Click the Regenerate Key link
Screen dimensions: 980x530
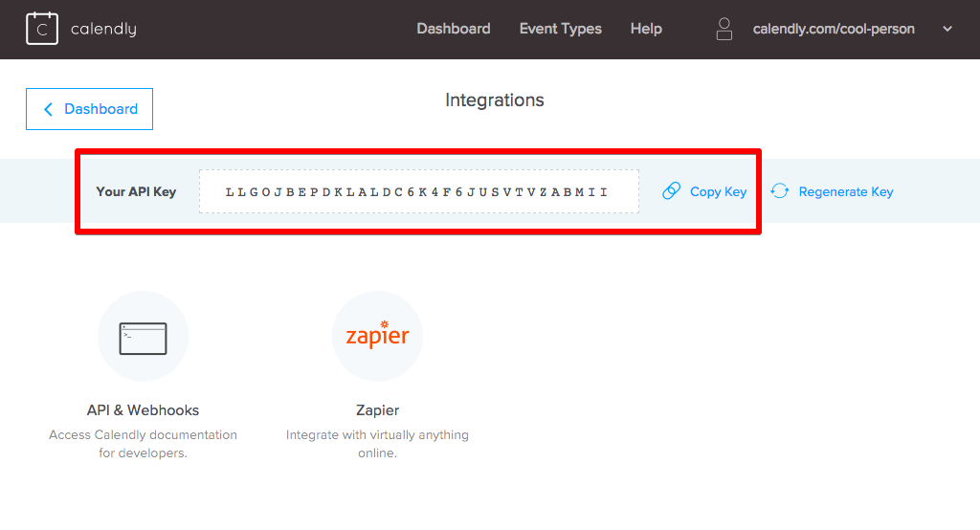pos(846,192)
